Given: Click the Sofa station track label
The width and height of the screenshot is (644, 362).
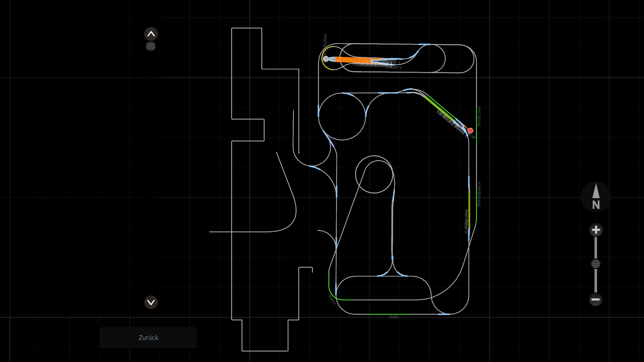Looking at the screenshot, I should click(394, 317).
